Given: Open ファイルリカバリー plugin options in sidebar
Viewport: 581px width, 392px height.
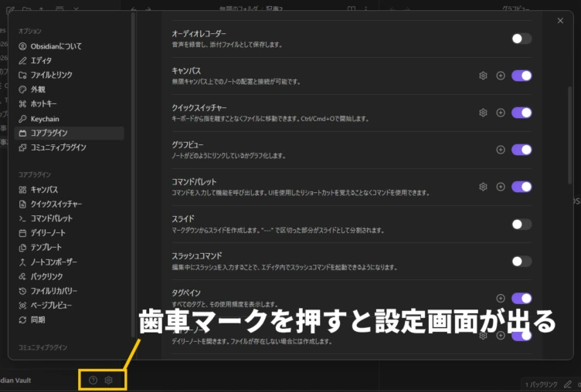Looking at the screenshot, I should point(53,291).
